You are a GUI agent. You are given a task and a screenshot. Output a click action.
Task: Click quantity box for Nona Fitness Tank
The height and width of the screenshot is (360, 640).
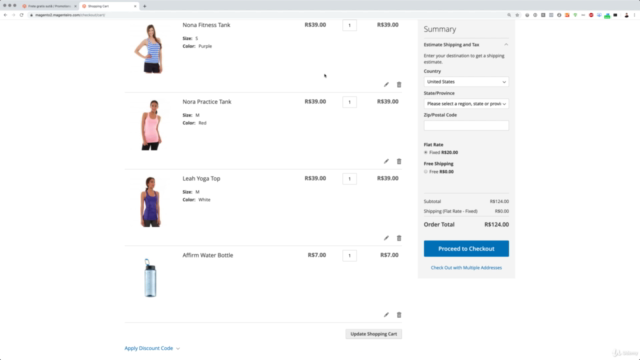click(x=349, y=25)
